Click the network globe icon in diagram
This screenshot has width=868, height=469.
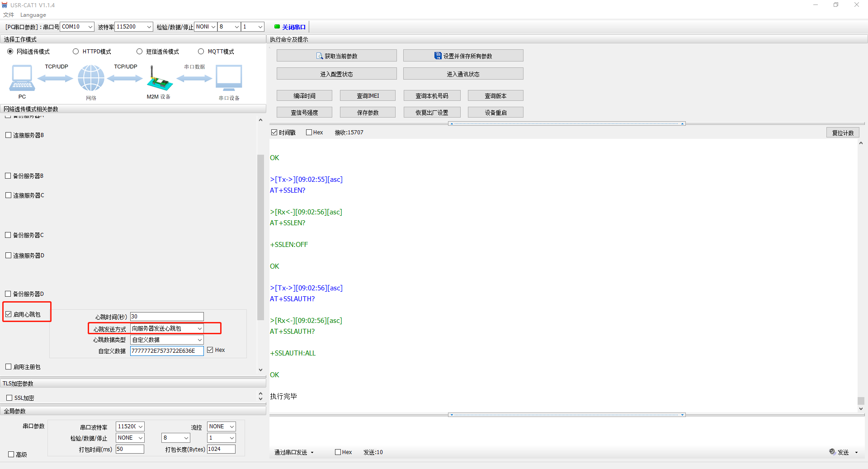click(x=91, y=78)
